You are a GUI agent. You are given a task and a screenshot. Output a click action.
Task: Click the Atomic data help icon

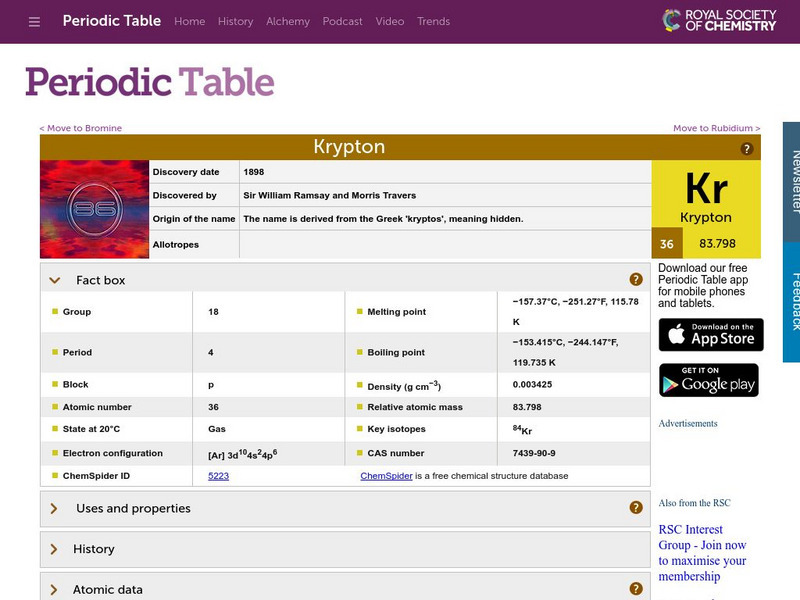636,589
